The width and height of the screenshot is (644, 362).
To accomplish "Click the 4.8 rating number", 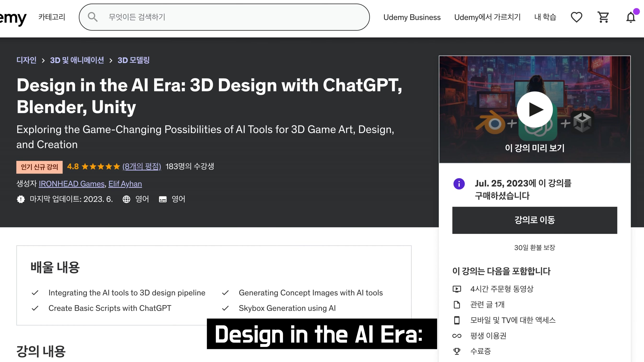I will coord(73,166).
